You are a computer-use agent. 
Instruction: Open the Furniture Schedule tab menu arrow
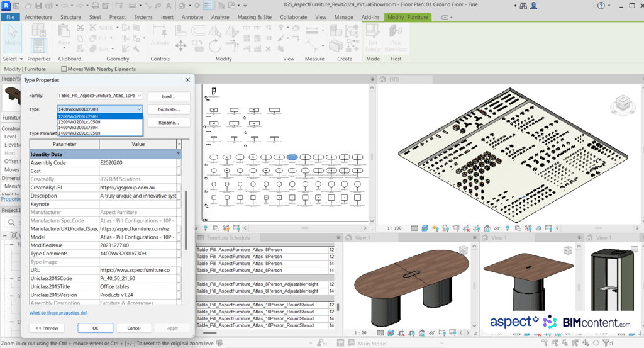pyautogui.click(x=338, y=238)
